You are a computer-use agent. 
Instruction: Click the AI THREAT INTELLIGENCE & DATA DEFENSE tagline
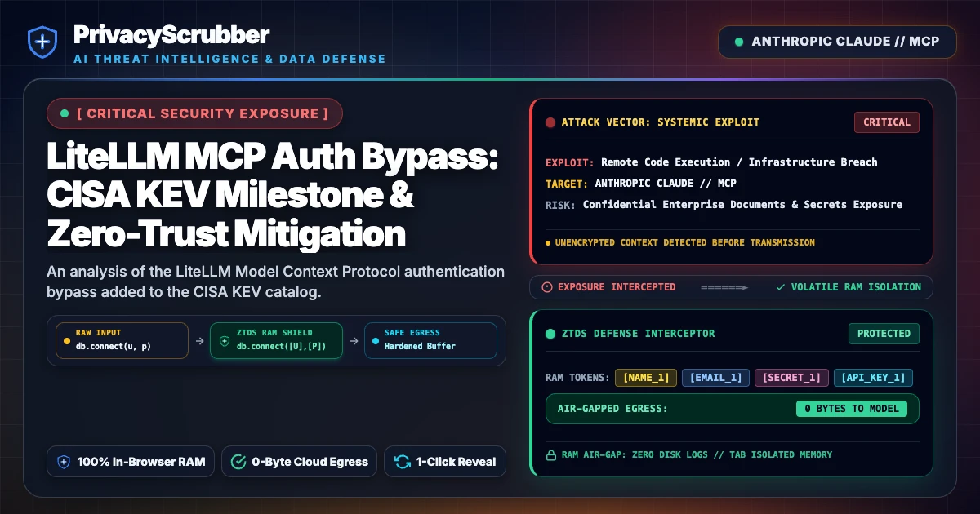(x=229, y=59)
